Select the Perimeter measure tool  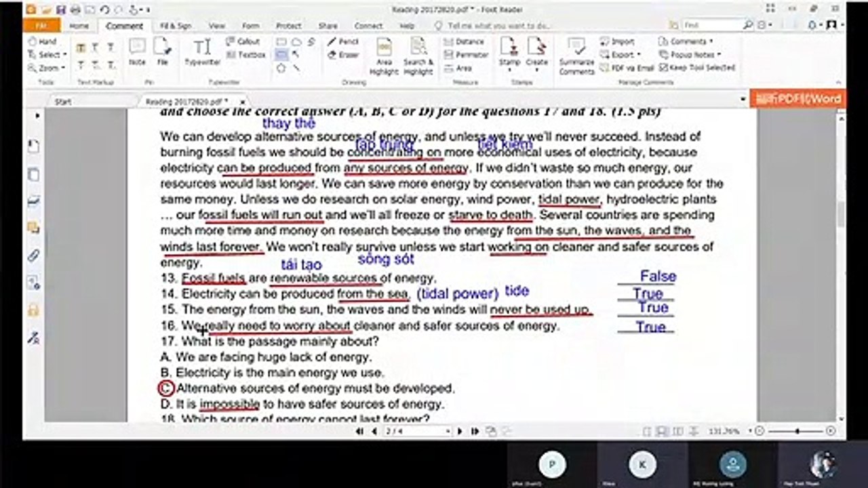[x=466, y=55]
